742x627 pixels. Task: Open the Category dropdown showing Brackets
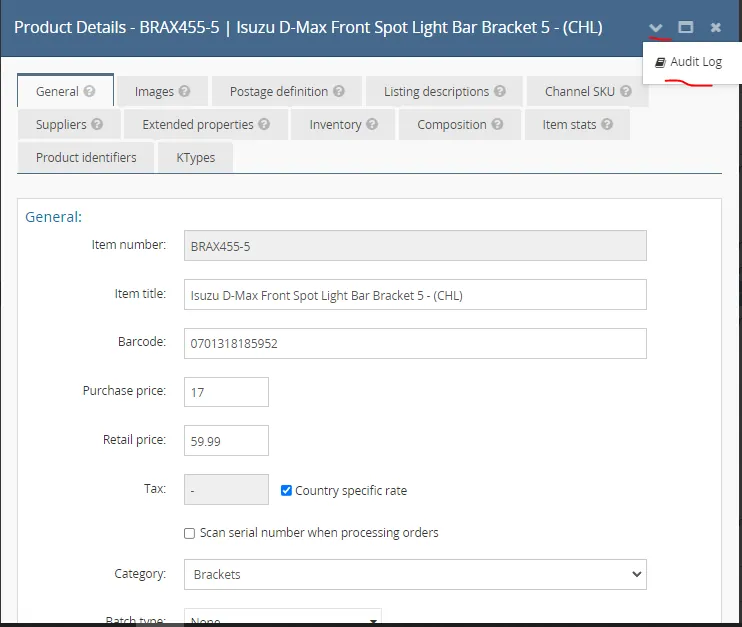click(415, 574)
